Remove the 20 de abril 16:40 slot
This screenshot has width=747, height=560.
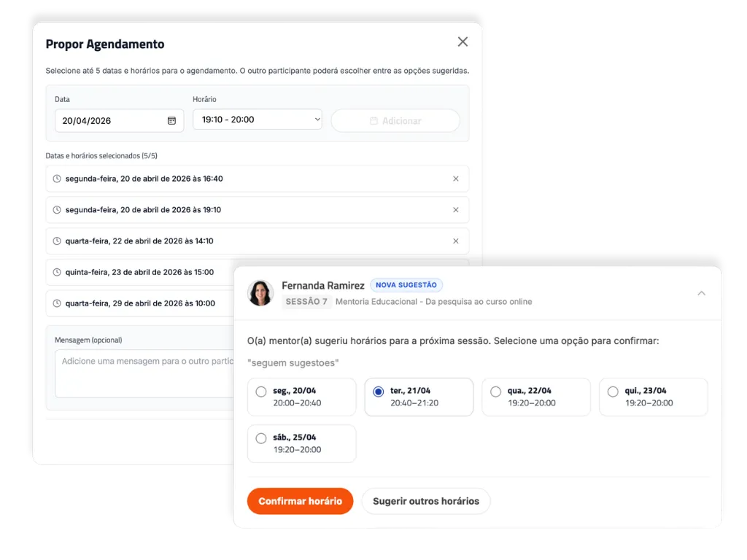point(456,179)
